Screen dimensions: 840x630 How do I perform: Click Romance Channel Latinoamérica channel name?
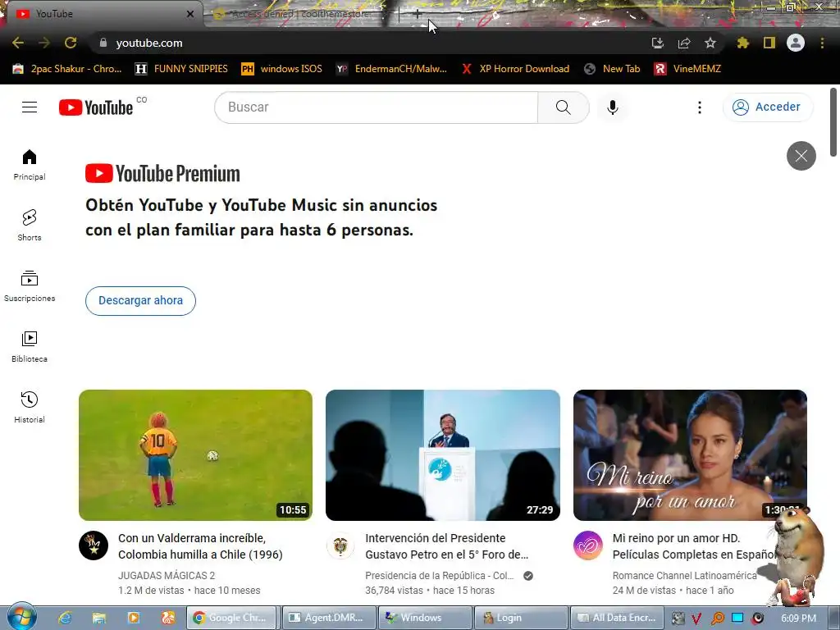685,575
